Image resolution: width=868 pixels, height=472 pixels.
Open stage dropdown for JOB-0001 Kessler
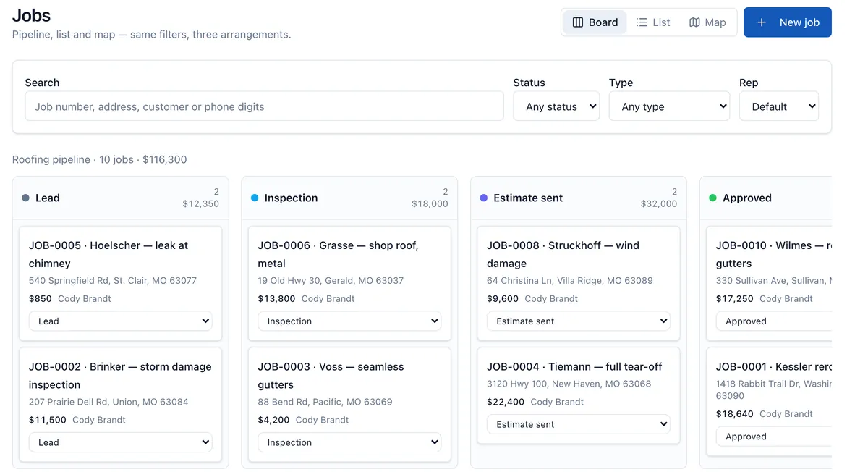[x=774, y=437]
